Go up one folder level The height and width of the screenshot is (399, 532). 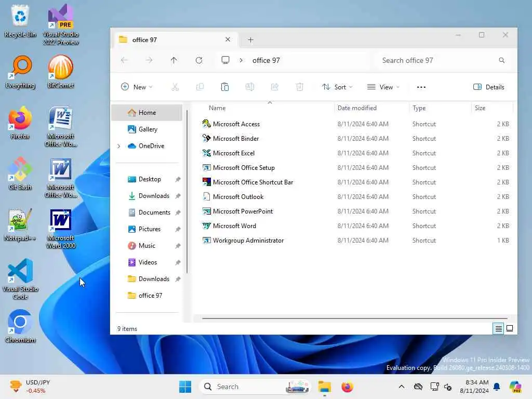coord(174,60)
